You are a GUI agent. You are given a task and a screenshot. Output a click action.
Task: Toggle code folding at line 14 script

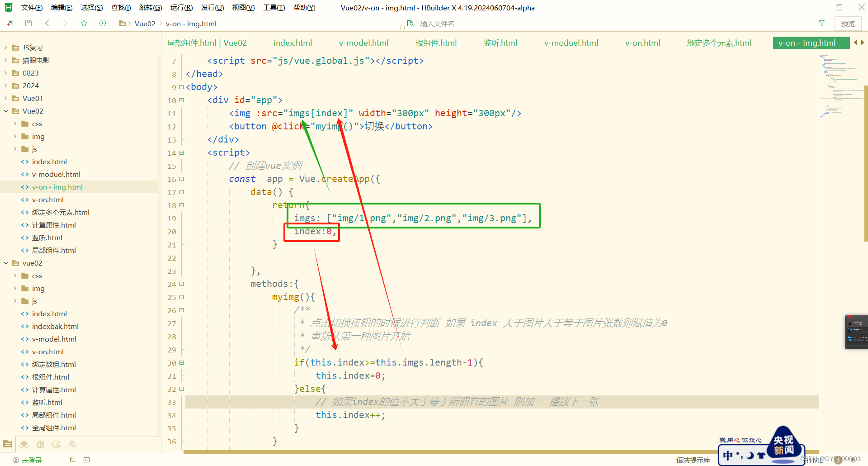[x=182, y=152]
